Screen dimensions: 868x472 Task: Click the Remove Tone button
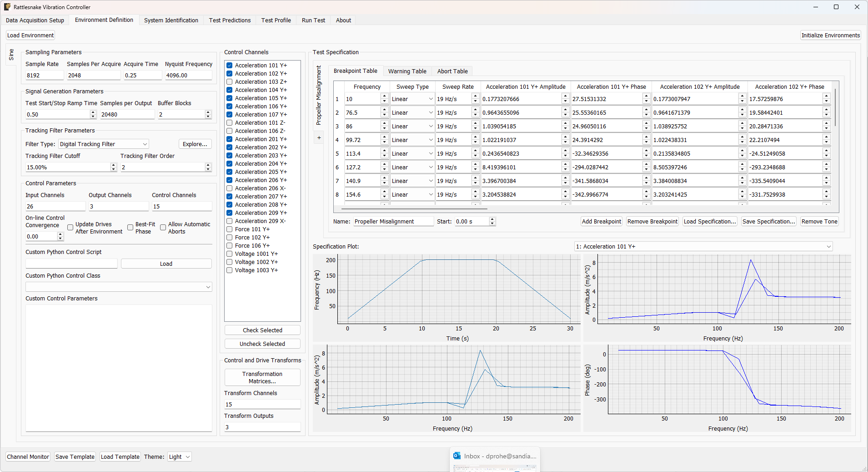pyautogui.click(x=819, y=222)
